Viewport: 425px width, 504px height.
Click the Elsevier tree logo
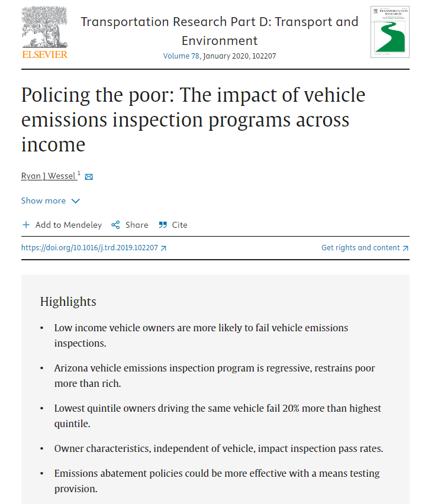coord(44,27)
